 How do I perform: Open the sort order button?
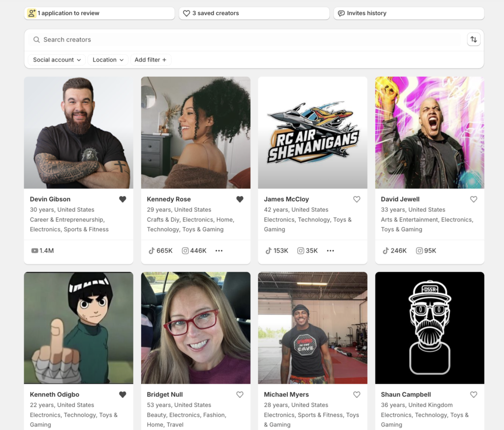[x=473, y=39]
